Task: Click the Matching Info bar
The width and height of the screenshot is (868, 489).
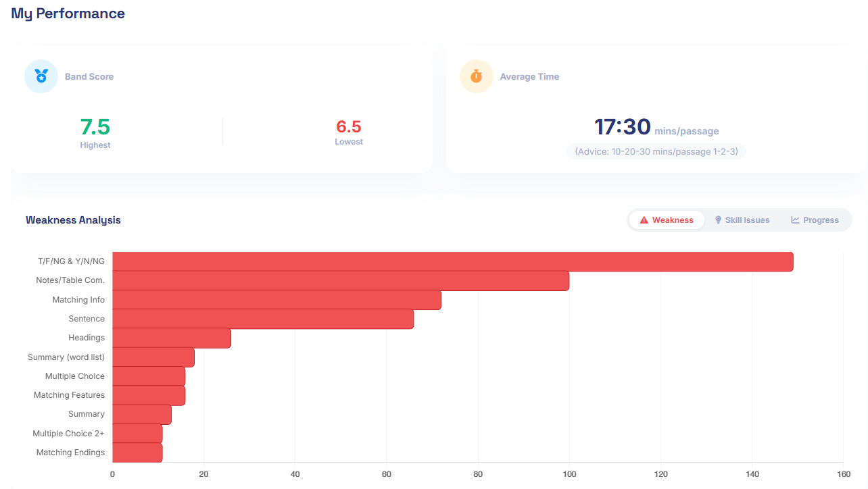Action: [x=276, y=300]
